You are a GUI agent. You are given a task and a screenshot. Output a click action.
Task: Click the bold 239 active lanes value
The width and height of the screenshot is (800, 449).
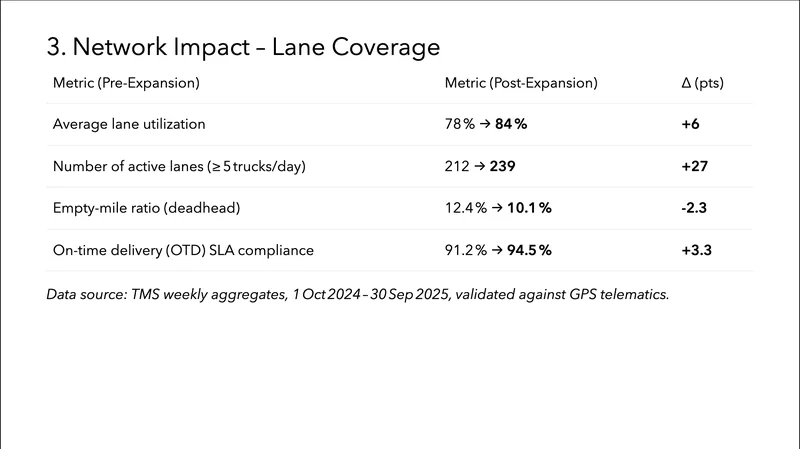tap(503, 167)
